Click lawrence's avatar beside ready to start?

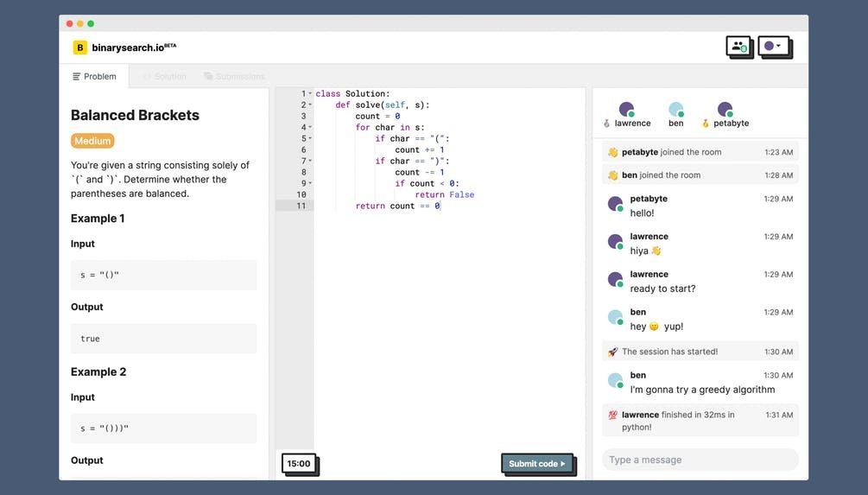(615, 279)
